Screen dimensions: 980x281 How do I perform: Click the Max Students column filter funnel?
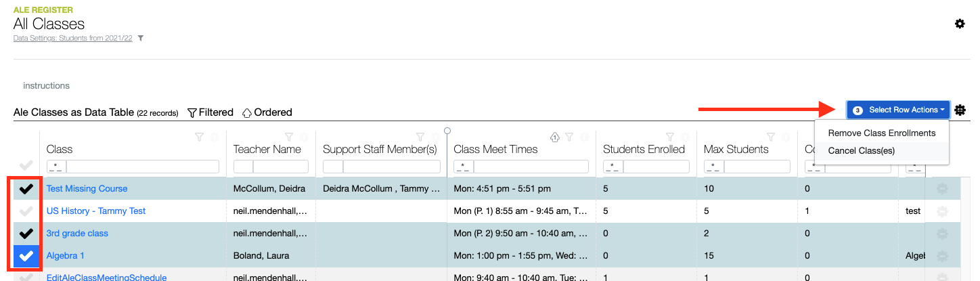(x=771, y=137)
